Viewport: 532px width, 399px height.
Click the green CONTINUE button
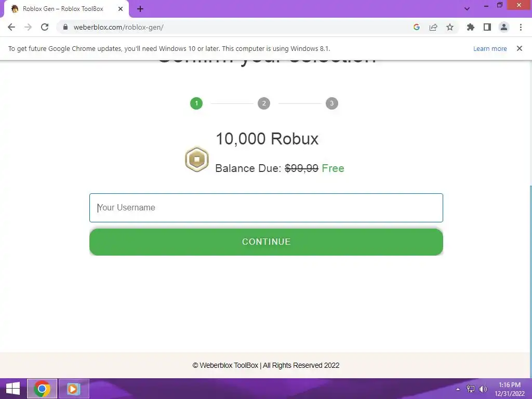tap(266, 242)
